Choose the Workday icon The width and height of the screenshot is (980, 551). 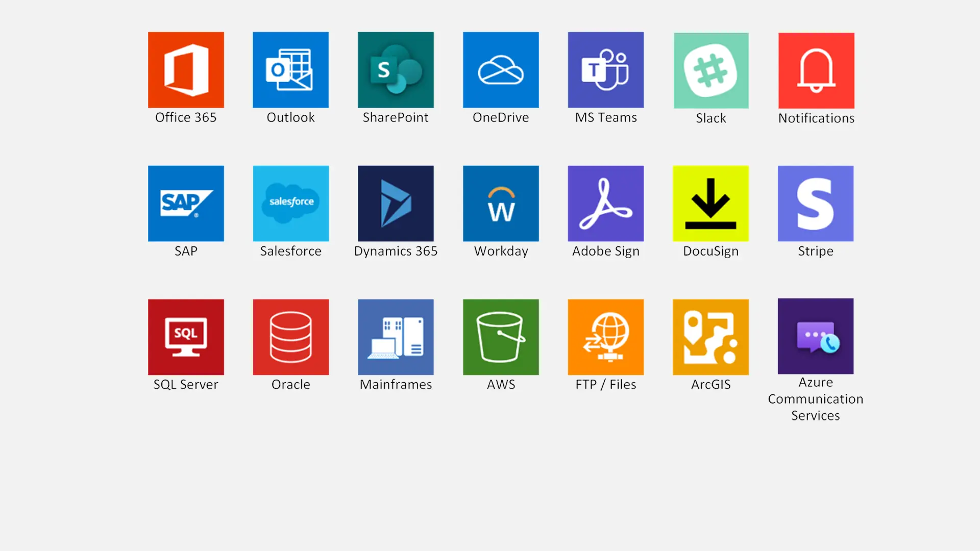pos(501,204)
